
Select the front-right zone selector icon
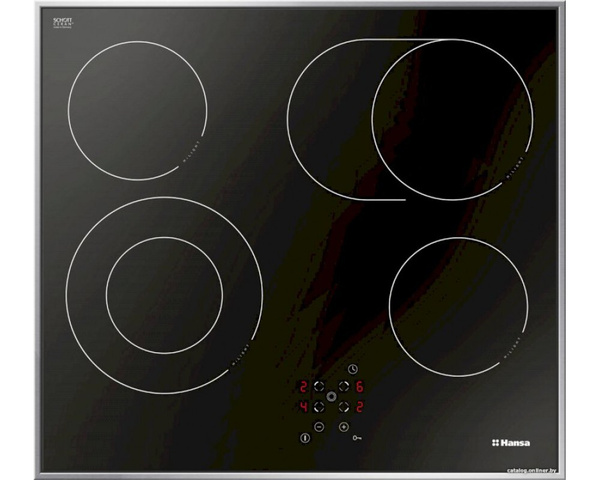click(344, 407)
